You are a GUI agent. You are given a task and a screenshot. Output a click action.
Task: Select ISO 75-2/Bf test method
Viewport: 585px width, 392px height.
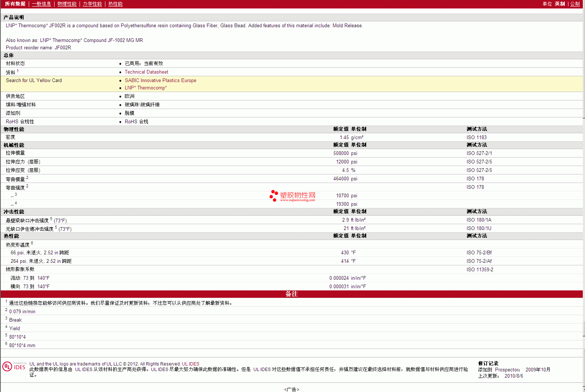pos(479,253)
